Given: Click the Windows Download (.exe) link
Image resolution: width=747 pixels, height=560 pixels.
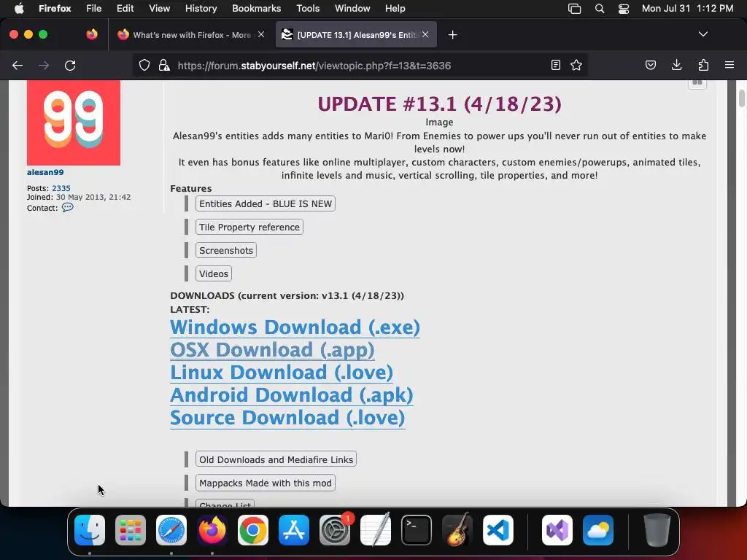Looking at the screenshot, I should tap(295, 327).
